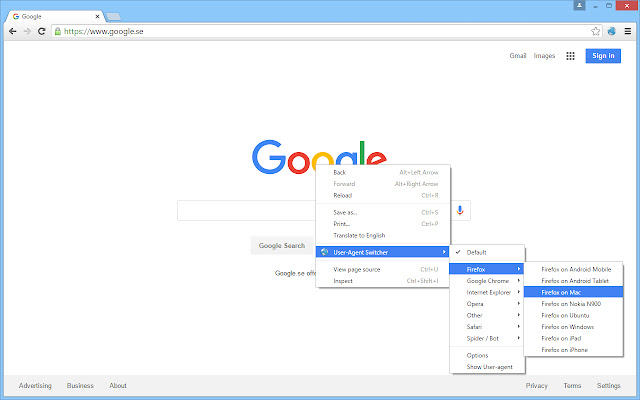Bookmark page with the star icon
This screenshot has height=400, width=640.
click(596, 31)
